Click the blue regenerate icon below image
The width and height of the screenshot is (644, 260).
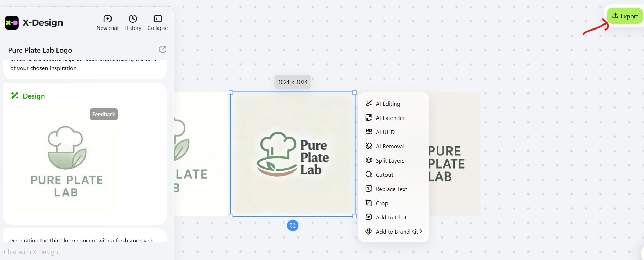tap(292, 225)
